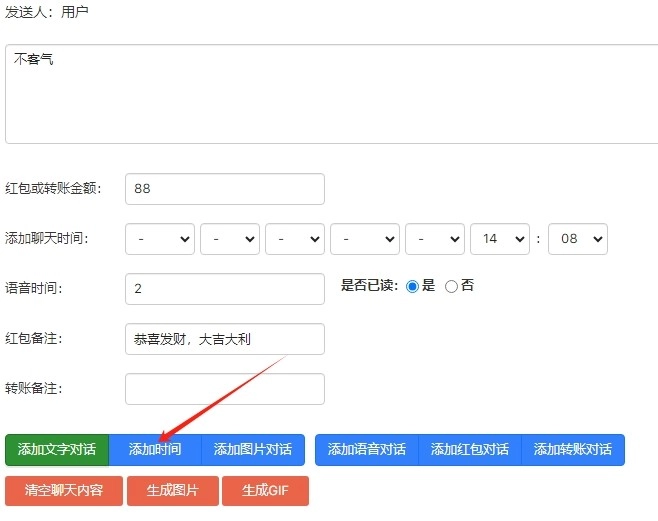The width and height of the screenshot is (658, 521).
Task: Clear chat using 清空聊天内容 button
Action: point(64,491)
